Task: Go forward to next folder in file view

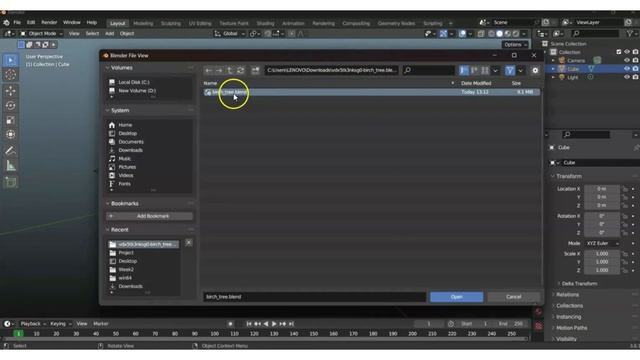Action: pos(219,71)
